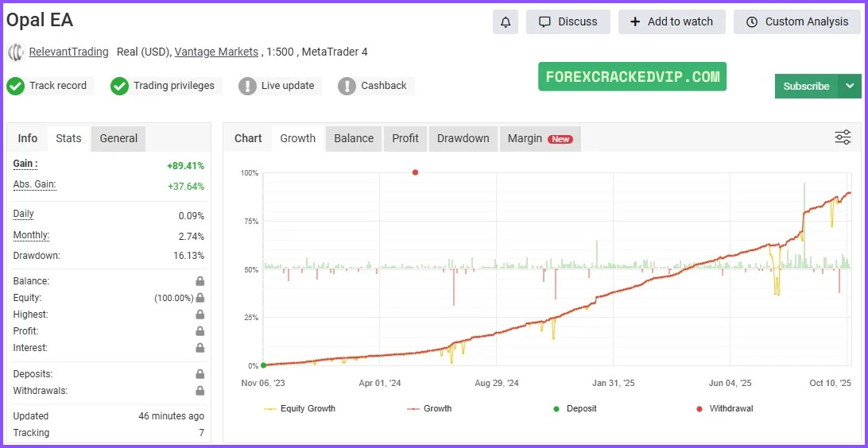
Task: Open chart settings sliders icon
Action: coord(843,137)
